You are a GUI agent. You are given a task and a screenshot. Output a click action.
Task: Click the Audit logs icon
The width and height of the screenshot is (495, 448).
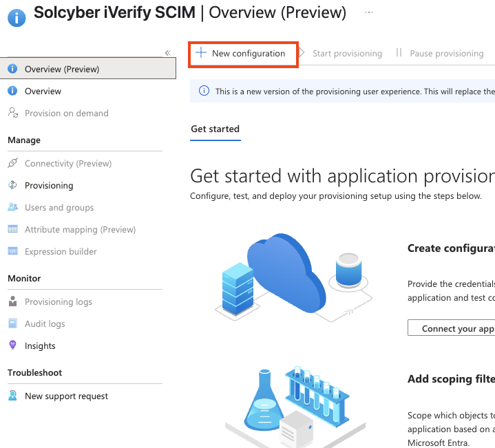pos(12,323)
